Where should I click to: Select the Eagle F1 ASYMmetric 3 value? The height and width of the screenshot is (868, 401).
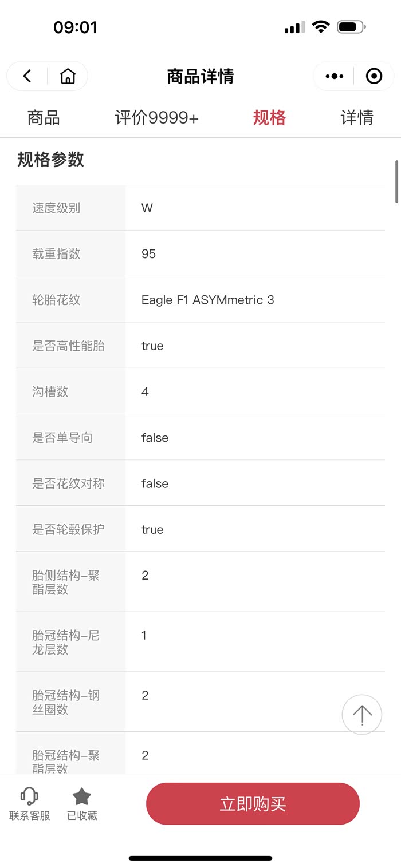click(x=208, y=300)
